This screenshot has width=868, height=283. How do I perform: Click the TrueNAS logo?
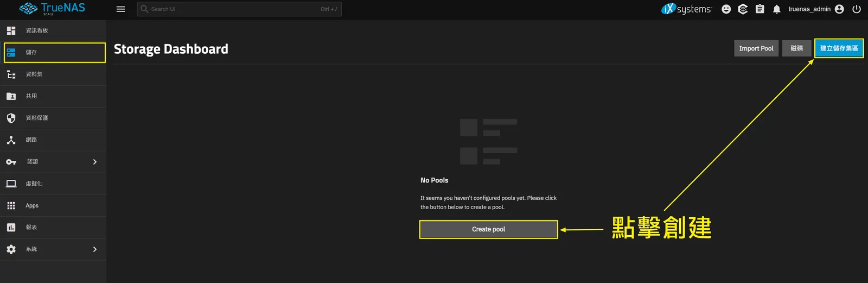point(52,9)
